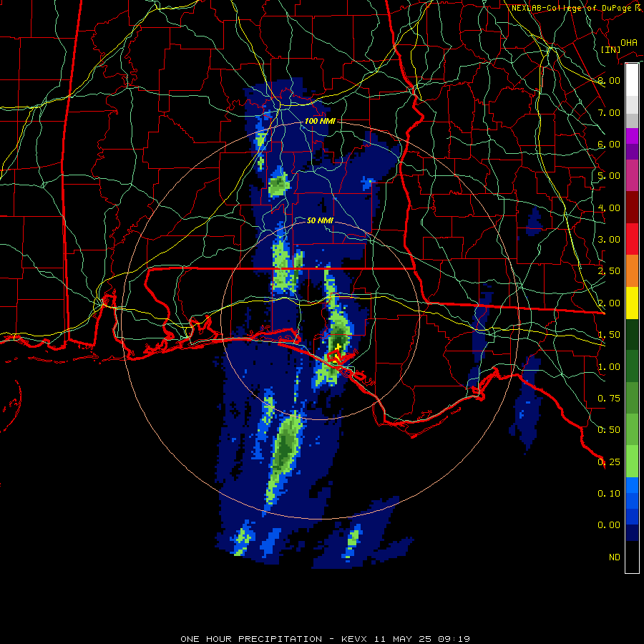Click the pink 5.00 inch legend swatch
644x644 pixels.
click(x=632, y=175)
